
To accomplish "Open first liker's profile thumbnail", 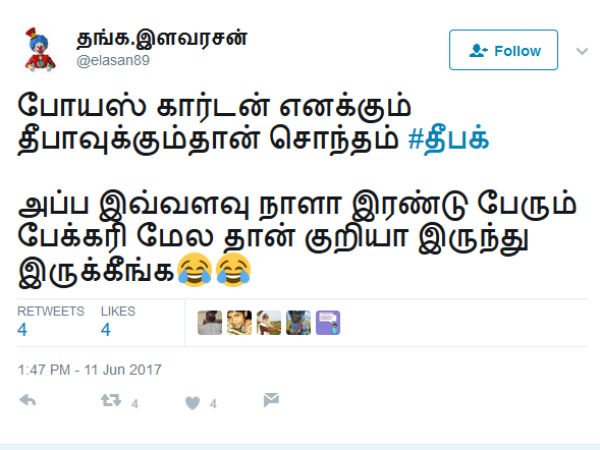I will (x=210, y=323).
